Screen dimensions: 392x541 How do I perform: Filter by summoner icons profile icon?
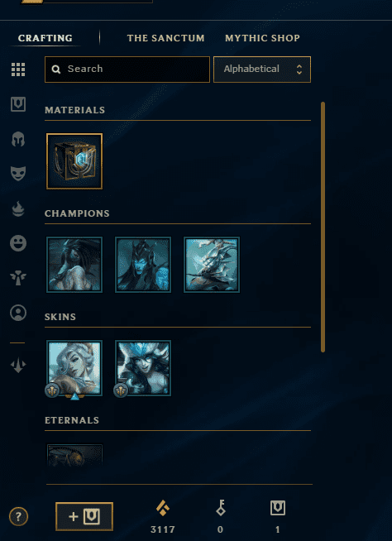[x=18, y=313]
